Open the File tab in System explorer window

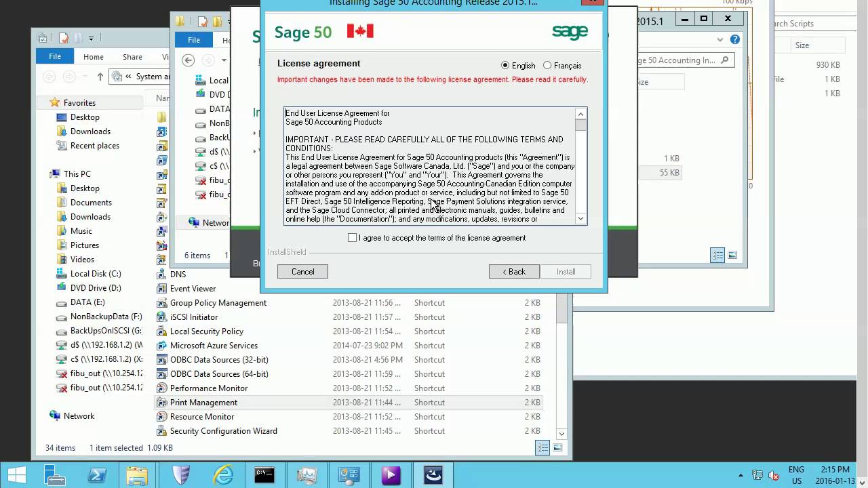[55, 57]
